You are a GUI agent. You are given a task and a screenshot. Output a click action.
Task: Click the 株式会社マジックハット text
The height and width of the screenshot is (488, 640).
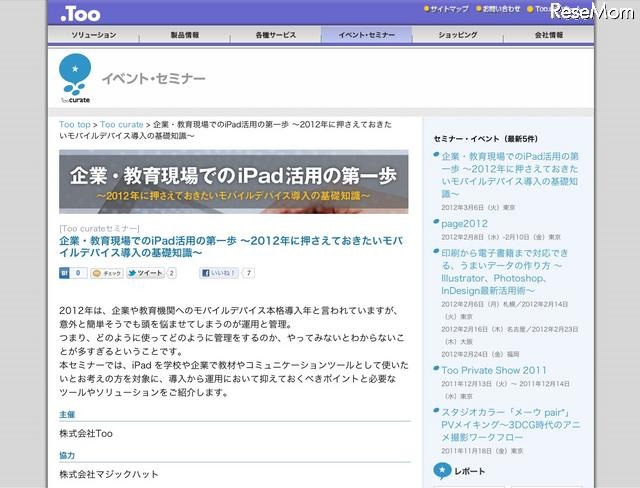(109, 474)
